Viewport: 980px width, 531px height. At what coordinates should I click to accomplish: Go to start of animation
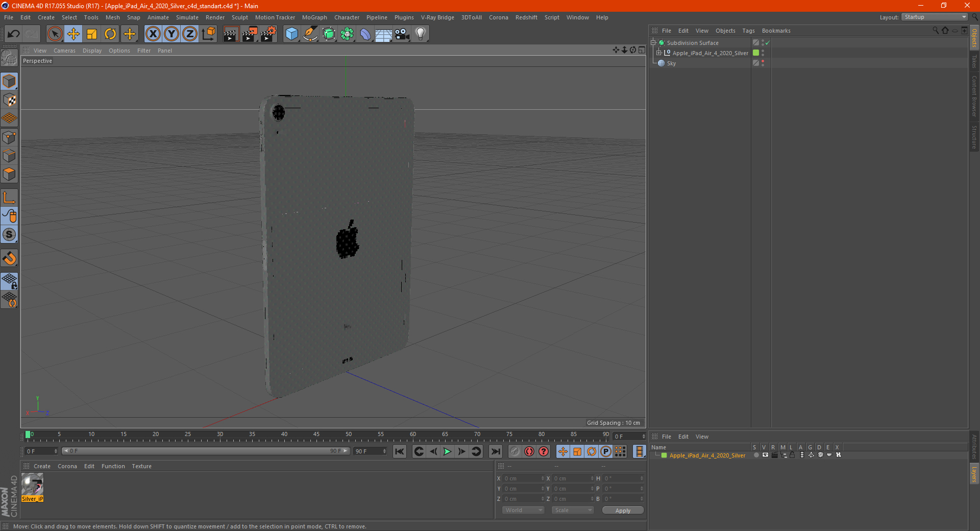point(400,451)
